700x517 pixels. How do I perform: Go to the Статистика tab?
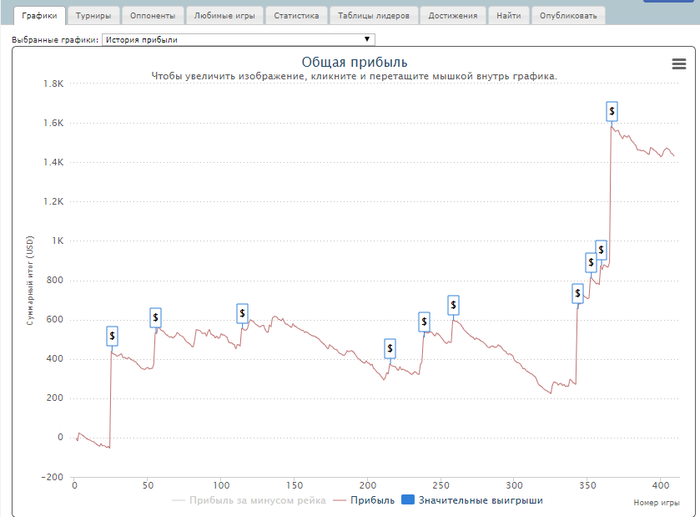click(x=296, y=16)
